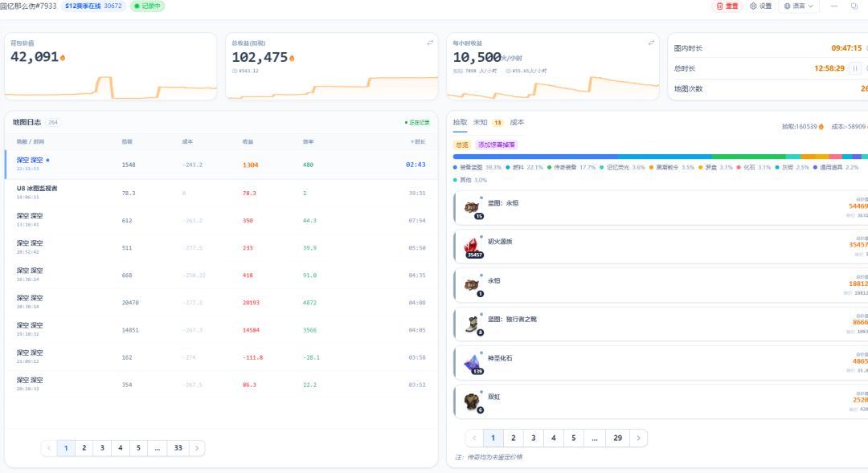Switch to the 成本 tab
This screenshot has width=868, height=473.
[517, 122]
